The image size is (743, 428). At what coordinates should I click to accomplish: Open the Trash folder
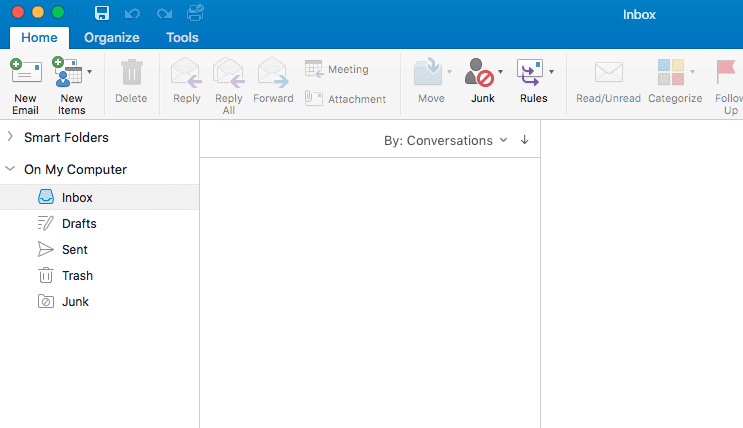point(100,275)
